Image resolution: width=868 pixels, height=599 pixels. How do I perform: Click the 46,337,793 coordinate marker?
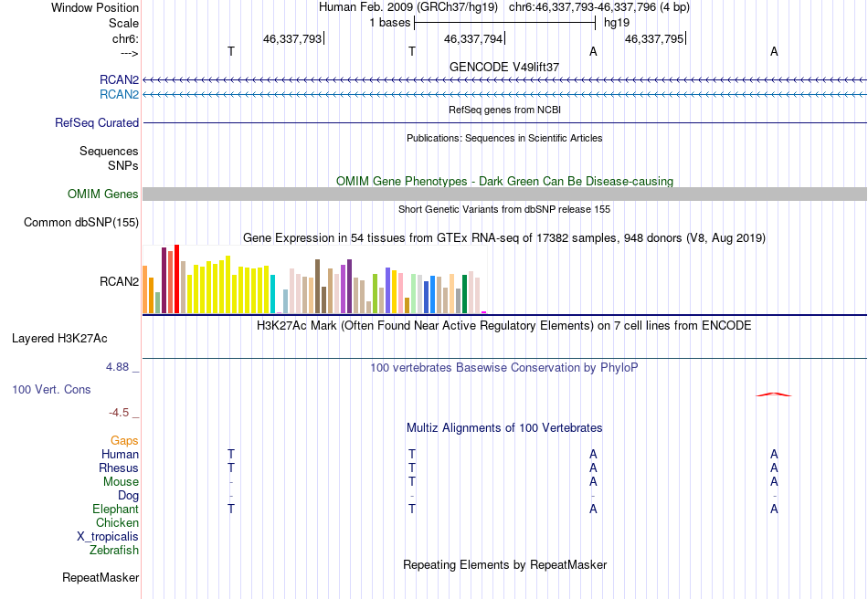[x=292, y=38]
